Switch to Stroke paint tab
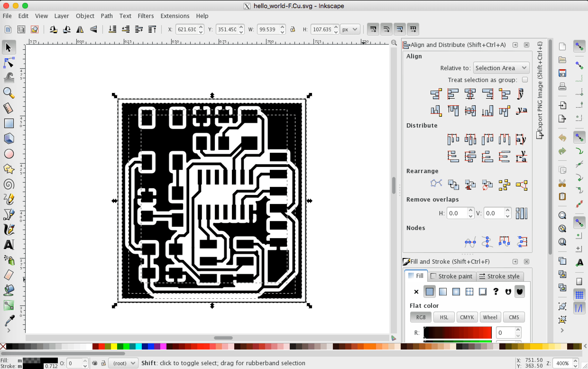The width and height of the screenshot is (588, 369). tap(452, 276)
